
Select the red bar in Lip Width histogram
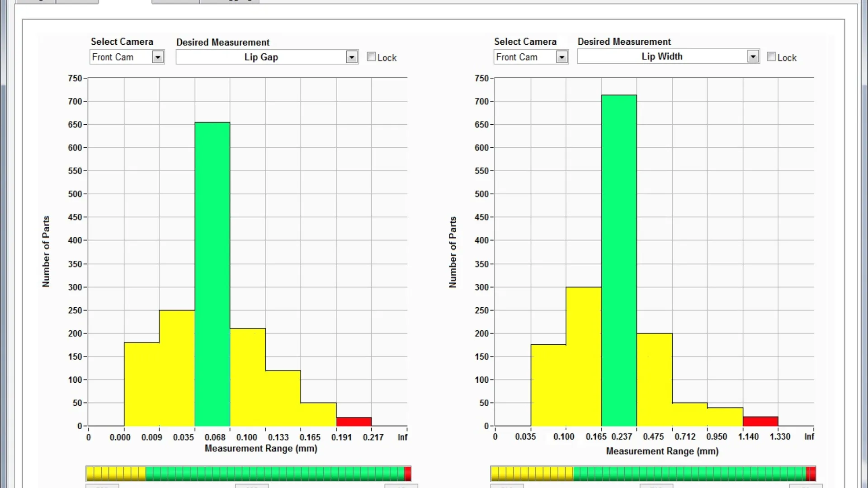tap(760, 421)
